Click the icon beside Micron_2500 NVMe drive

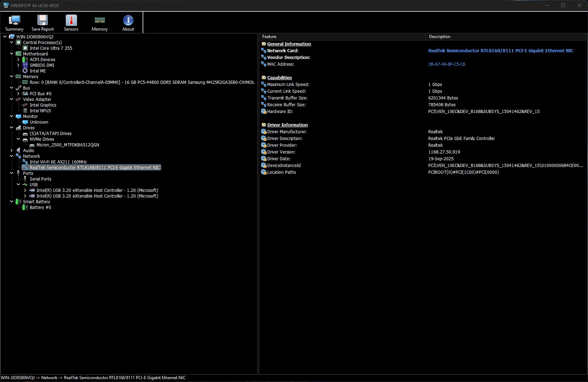click(x=32, y=145)
